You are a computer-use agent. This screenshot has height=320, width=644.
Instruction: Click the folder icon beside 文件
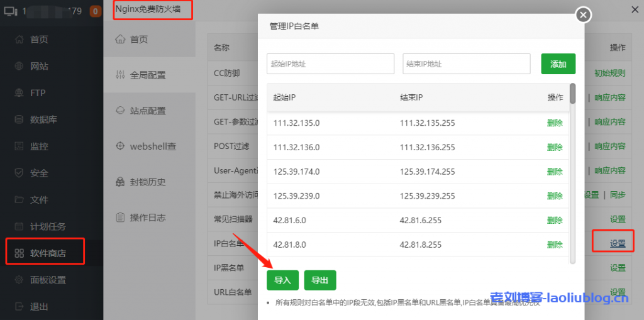[19, 200]
